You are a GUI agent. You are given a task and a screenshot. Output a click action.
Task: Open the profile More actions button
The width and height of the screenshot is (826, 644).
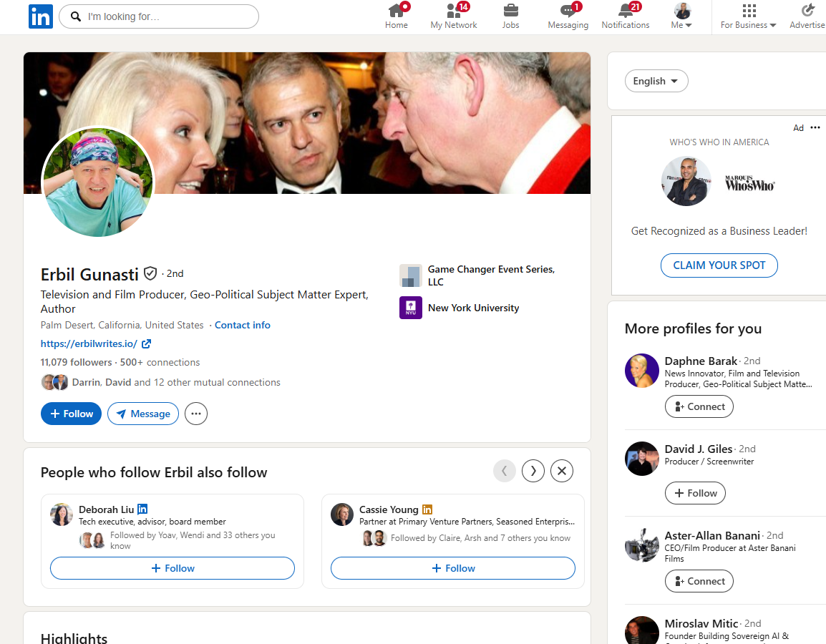click(x=196, y=414)
